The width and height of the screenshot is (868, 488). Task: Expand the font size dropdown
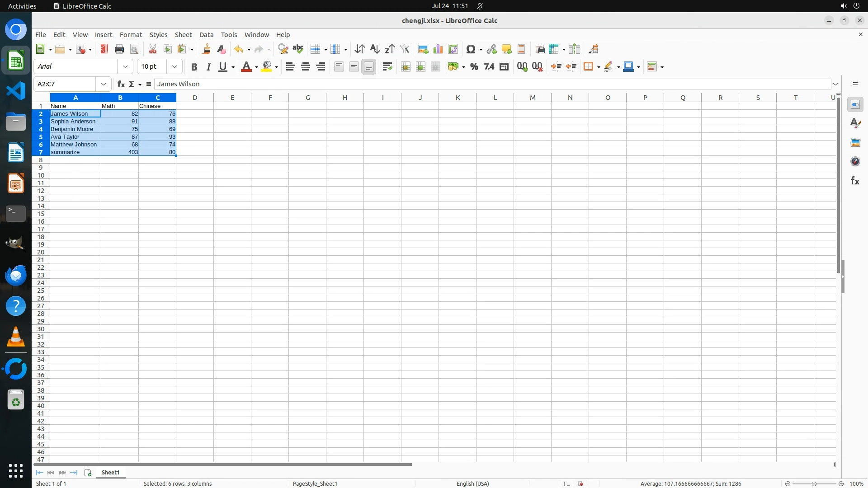tap(174, 66)
